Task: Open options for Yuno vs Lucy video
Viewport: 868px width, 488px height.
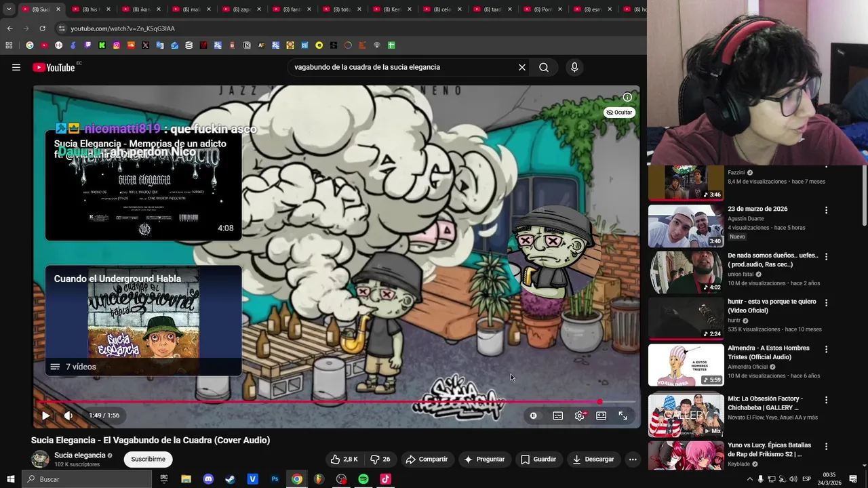Action: (826, 447)
